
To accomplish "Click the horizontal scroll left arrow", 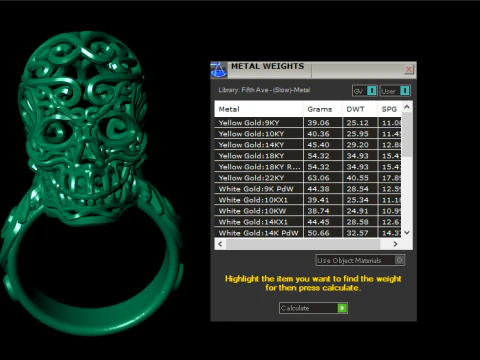I will (x=220, y=244).
